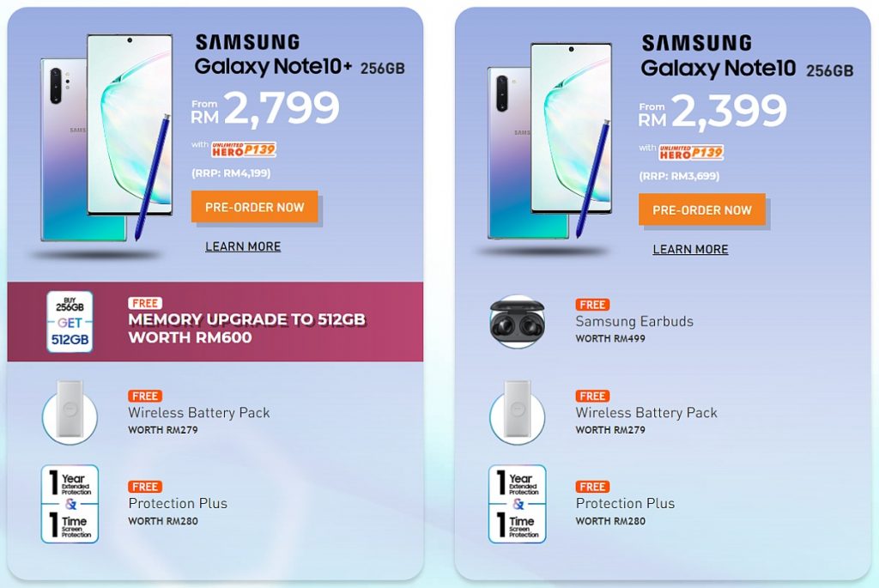The height and width of the screenshot is (588, 879).
Task: Click the Samsung Galaxy Note10+ 256GB title
Action: tap(300, 55)
